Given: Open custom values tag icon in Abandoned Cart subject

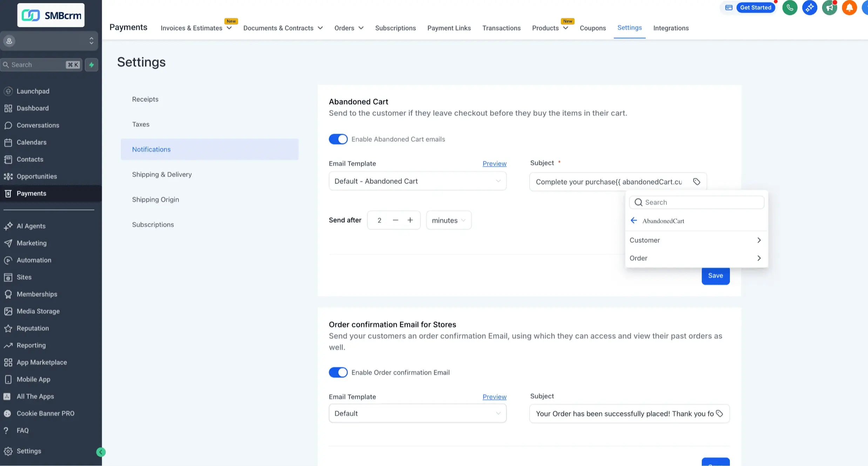Looking at the screenshot, I should pyautogui.click(x=697, y=182).
